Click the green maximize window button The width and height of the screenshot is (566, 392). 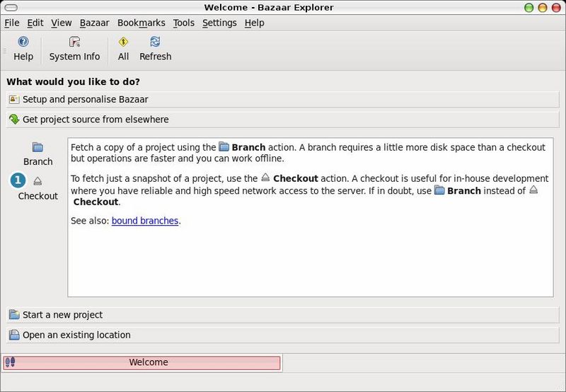529,8
